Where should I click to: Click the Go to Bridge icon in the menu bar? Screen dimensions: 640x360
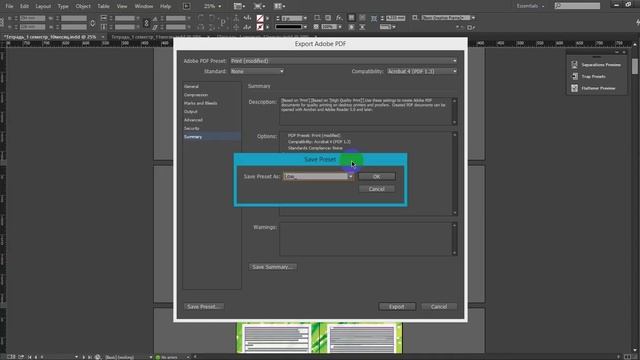[x=187, y=6]
